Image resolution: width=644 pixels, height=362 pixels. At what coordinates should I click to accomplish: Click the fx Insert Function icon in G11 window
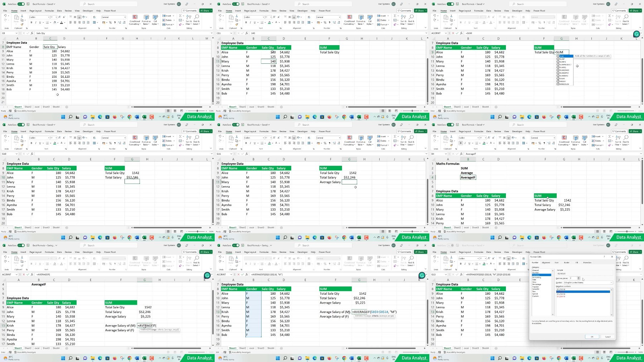coord(247,154)
